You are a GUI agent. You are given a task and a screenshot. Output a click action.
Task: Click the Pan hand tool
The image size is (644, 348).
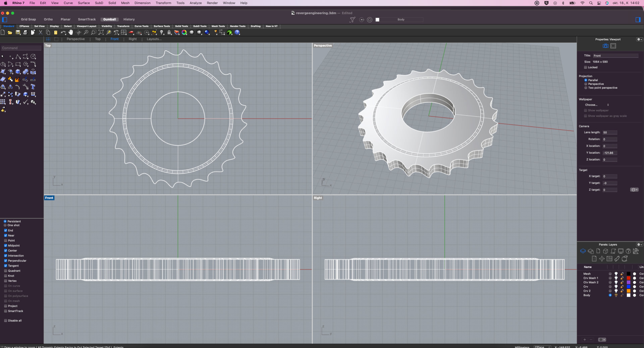tap(71, 33)
